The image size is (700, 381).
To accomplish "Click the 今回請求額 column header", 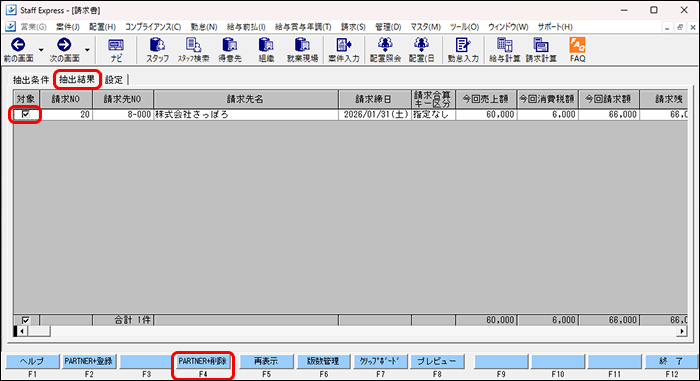I will (609, 99).
